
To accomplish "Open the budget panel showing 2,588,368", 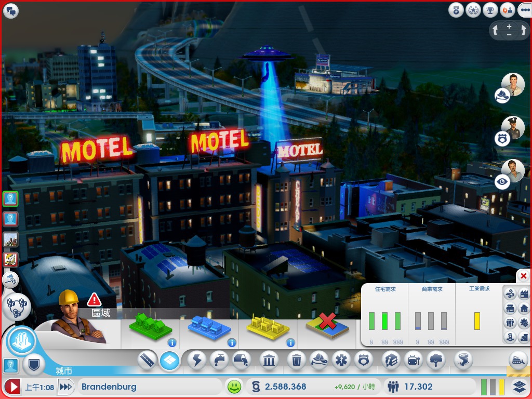I will tap(314, 387).
